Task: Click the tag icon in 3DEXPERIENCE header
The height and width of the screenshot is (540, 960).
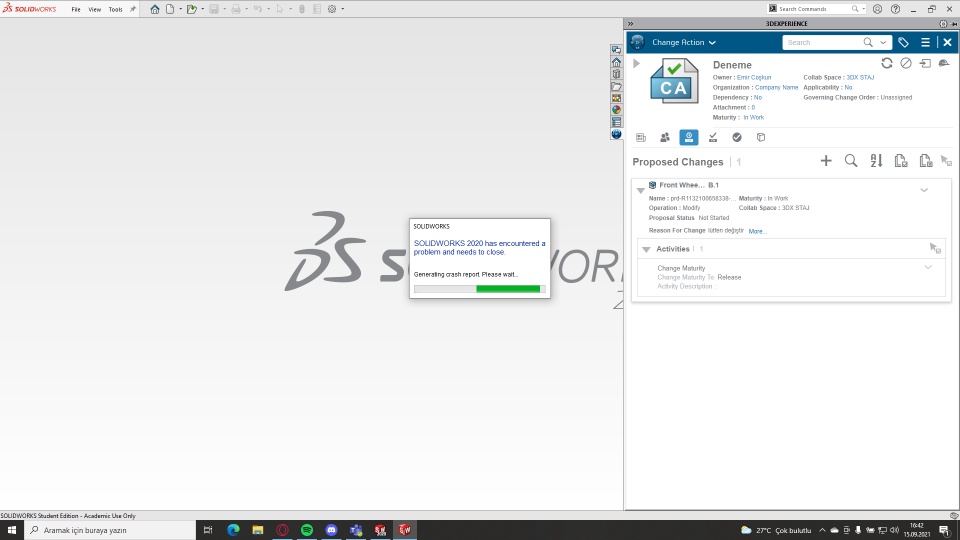Action: (903, 42)
